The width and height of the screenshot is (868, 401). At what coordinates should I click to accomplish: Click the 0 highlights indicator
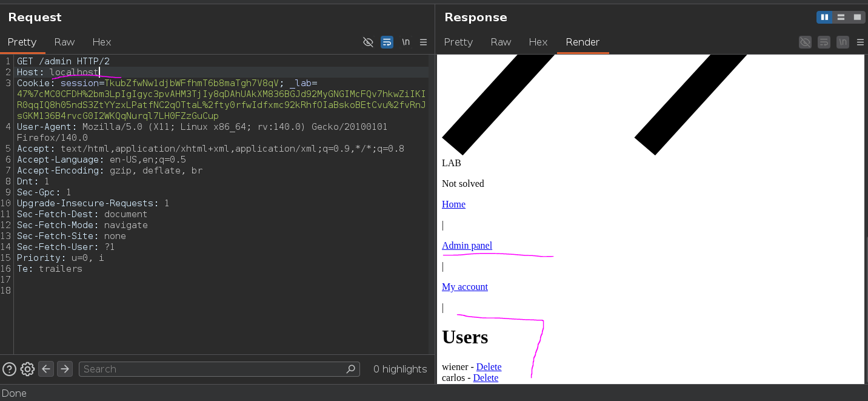(x=400, y=369)
